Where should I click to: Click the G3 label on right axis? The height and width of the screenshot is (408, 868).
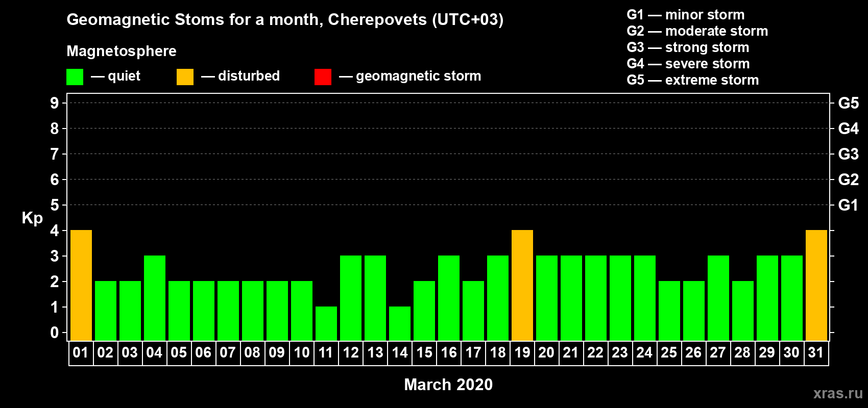pyautogui.click(x=849, y=154)
